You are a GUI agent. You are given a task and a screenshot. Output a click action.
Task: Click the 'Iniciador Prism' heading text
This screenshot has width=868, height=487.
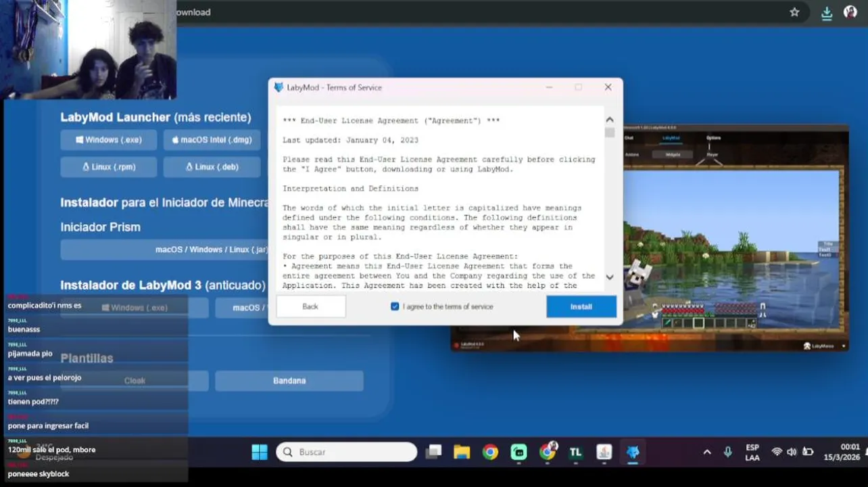point(101,227)
